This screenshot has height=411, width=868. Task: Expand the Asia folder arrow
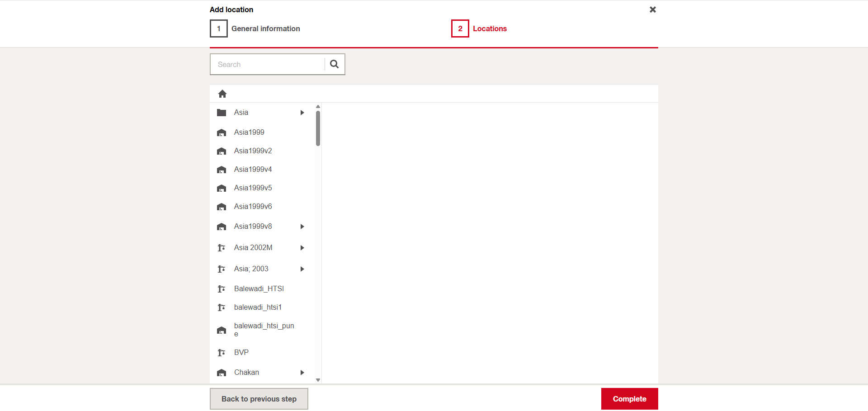302,113
